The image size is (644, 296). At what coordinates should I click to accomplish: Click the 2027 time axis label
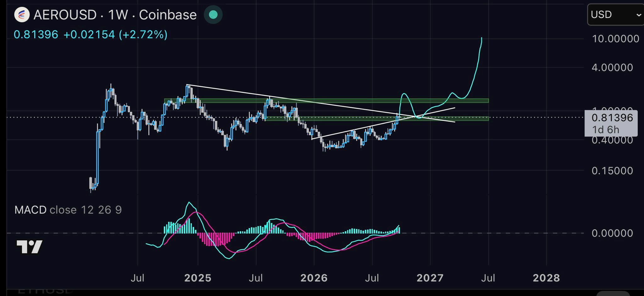430,278
